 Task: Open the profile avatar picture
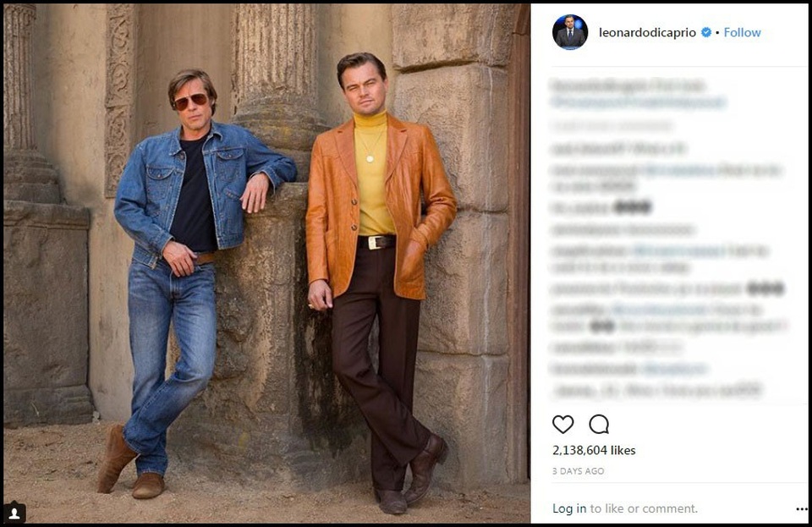pyautogui.click(x=570, y=32)
